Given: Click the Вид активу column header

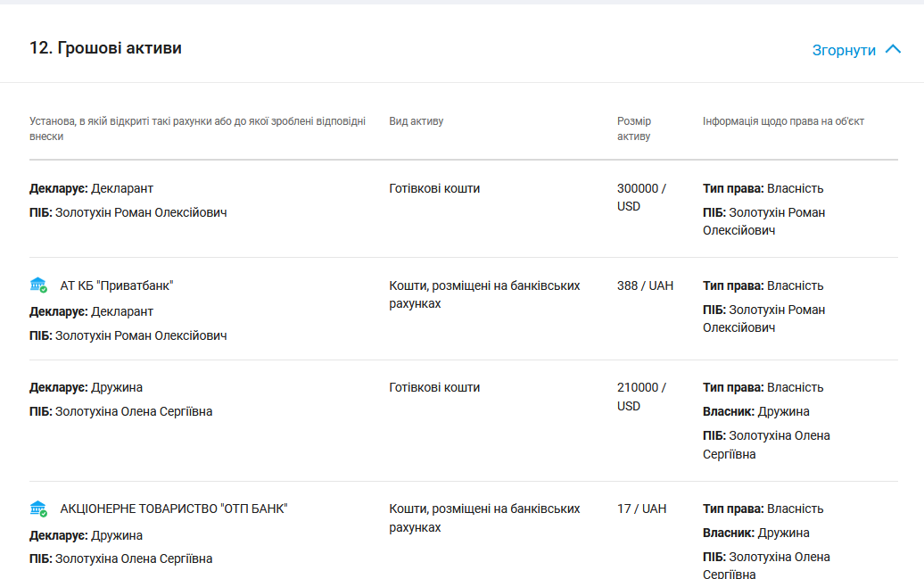Looking at the screenshot, I should (x=416, y=121).
